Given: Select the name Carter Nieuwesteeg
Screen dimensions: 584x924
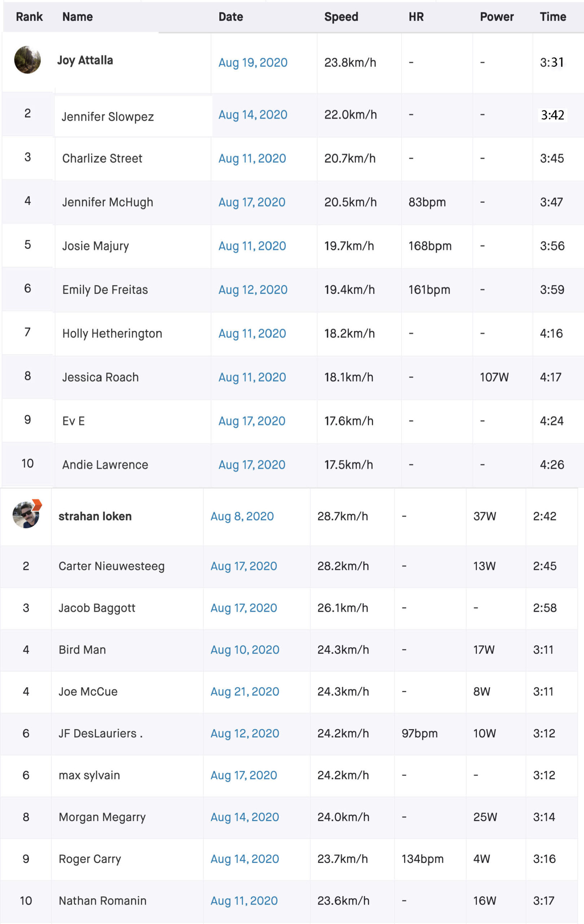Looking at the screenshot, I should coord(111,566).
